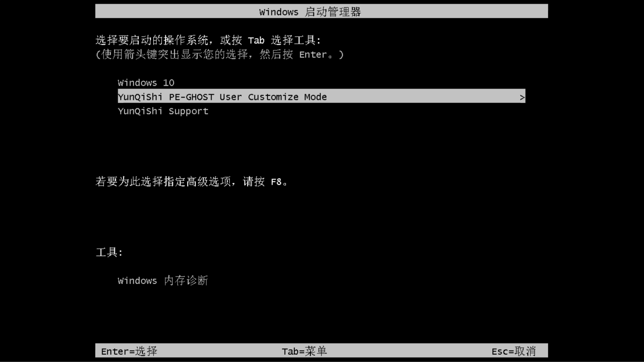Select Windows 10 boot option
This screenshot has width=644, height=362.
click(x=146, y=82)
